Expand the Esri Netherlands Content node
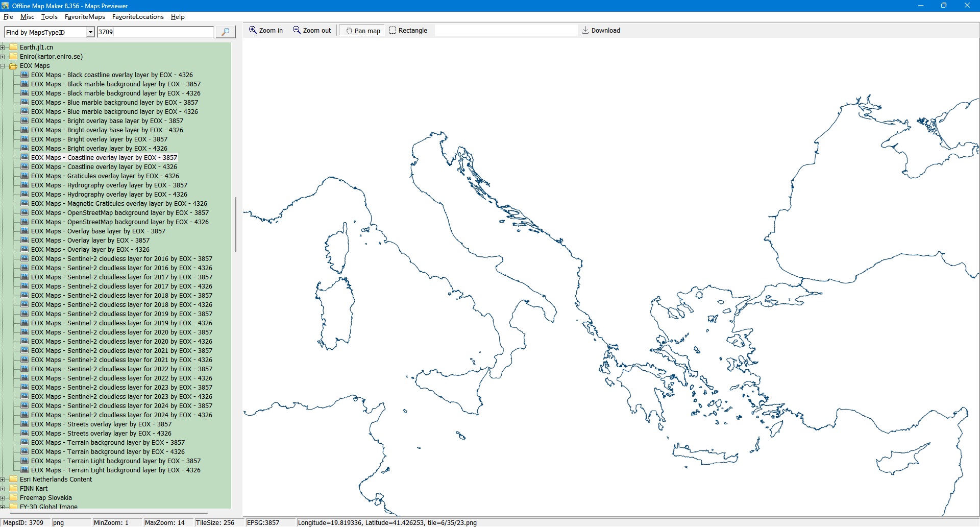The width and height of the screenshot is (980, 527). pyautogui.click(x=3, y=480)
